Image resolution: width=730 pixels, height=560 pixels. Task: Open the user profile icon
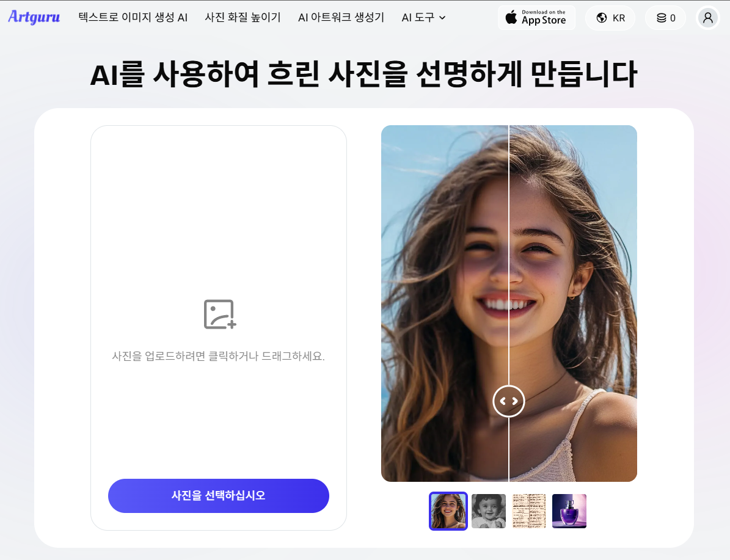pyautogui.click(x=707, y=18)
